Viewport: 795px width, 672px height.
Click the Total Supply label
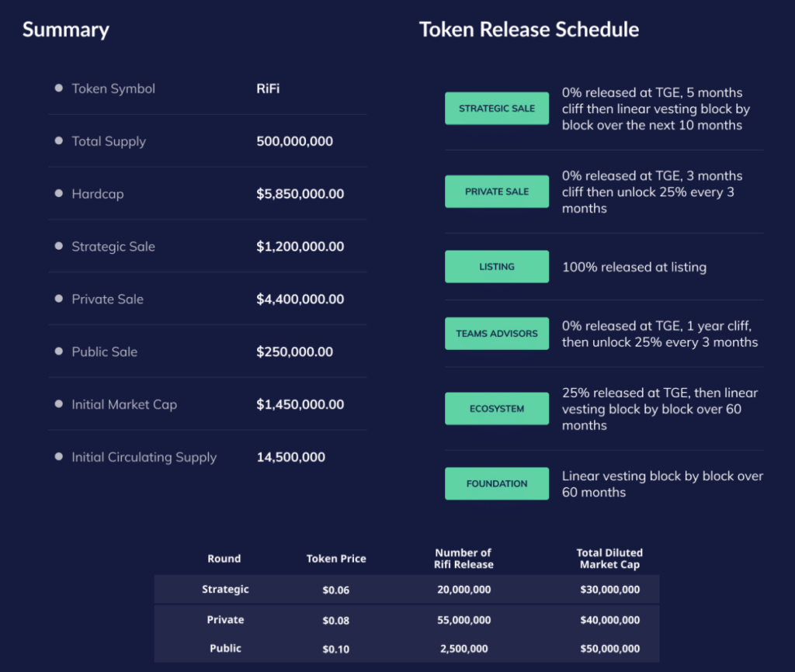click(x=109, y=141)
